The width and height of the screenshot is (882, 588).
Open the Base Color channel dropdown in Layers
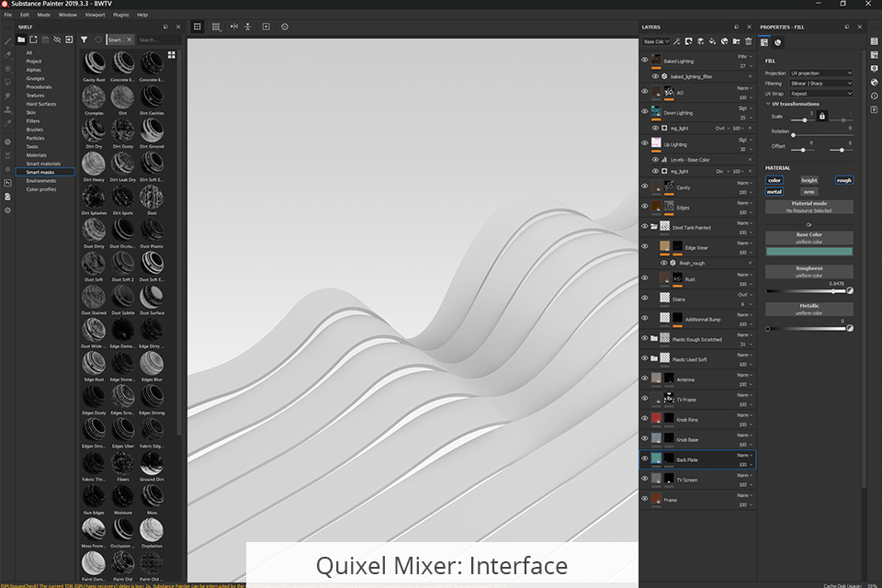(x=656, y=41)
